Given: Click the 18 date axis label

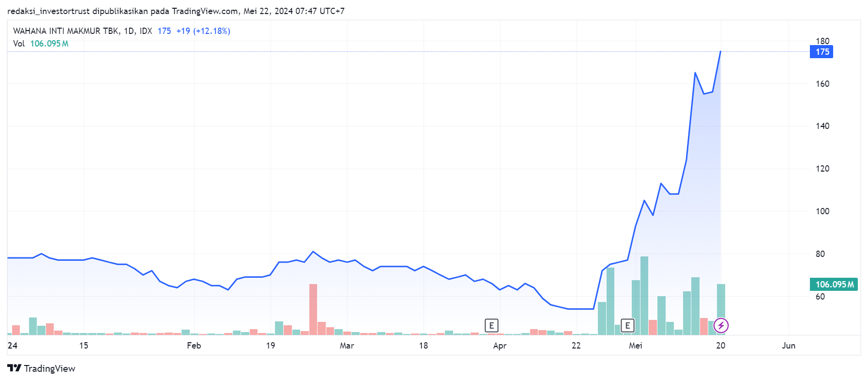Looking at the screenshot, I should pyautogui.click(x=424, y=346).
